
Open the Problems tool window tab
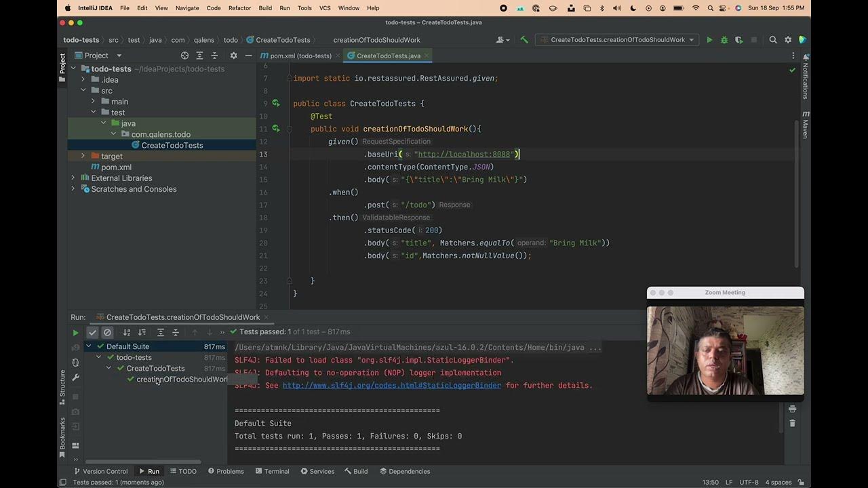click(x=226, y=471)
